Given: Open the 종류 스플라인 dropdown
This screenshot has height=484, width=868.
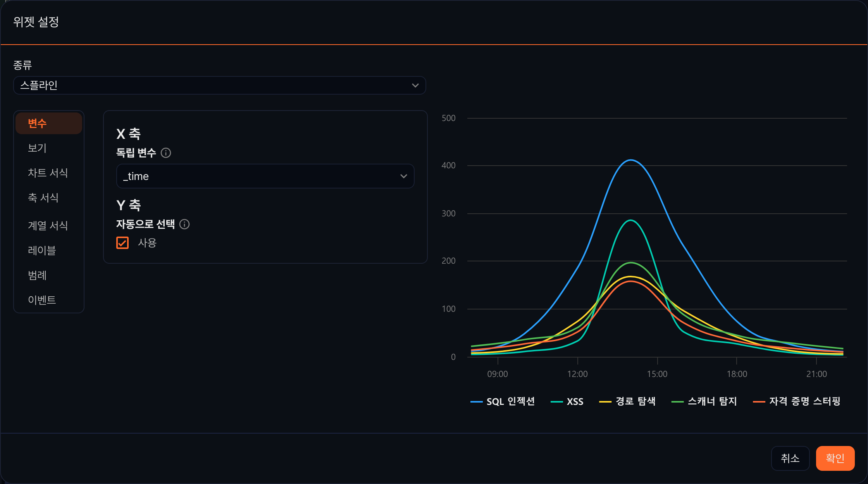Looking at the screenshot, I should pos(220,85).
